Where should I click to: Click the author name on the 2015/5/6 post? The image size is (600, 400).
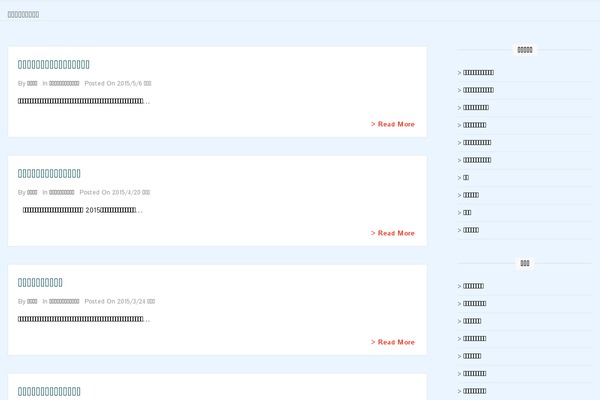coord(32,83)
